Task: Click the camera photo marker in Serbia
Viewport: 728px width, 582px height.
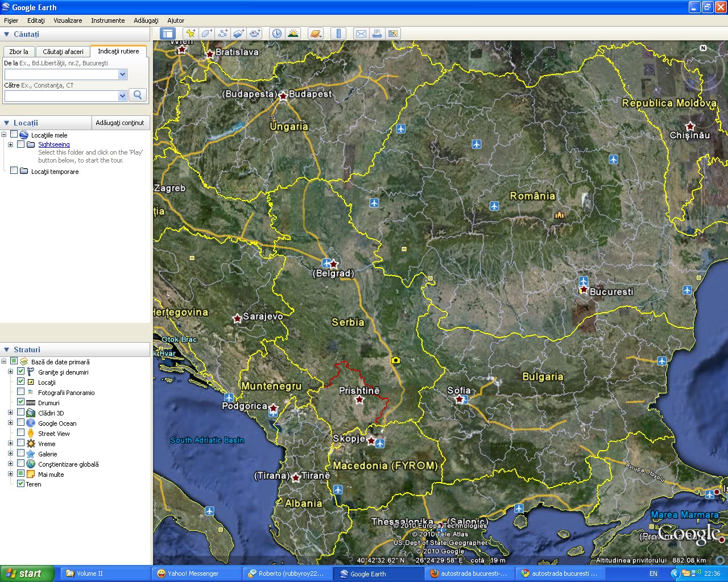Action: tap(395, 360)
